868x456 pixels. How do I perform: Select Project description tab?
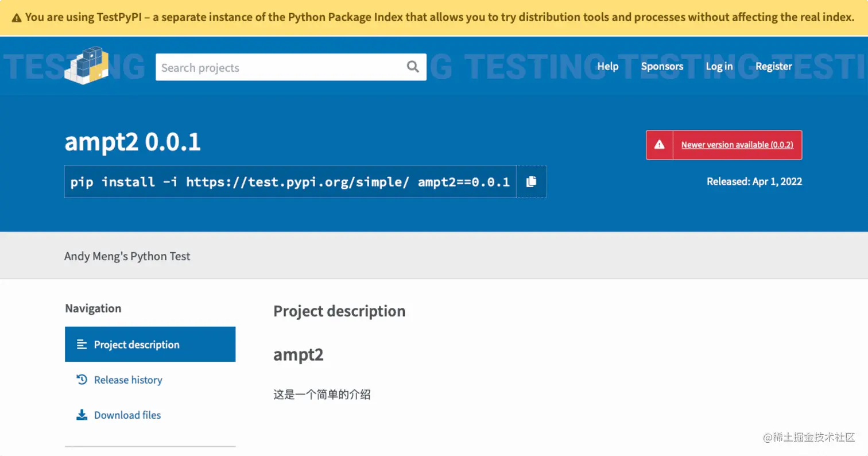tap(137, 345)
